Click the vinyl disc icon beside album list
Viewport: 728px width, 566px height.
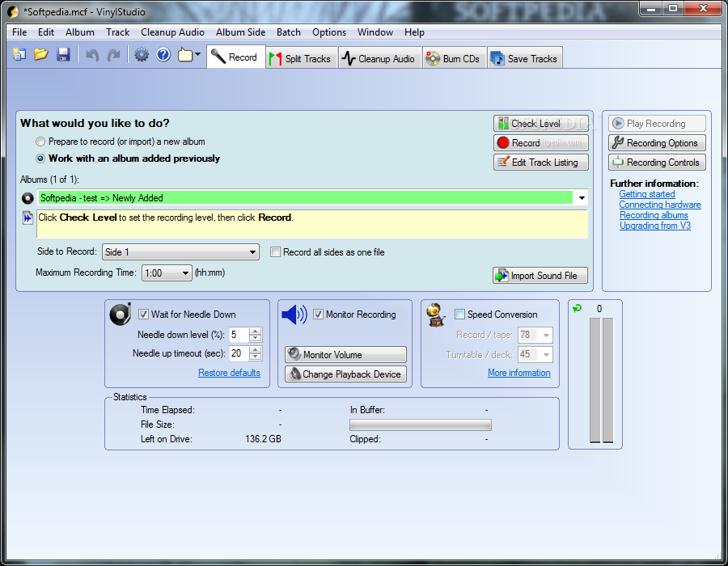(28, 198)
